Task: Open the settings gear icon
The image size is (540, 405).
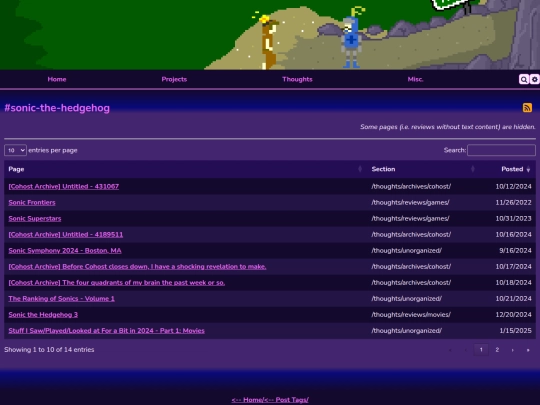Action: tap(534, 79)
